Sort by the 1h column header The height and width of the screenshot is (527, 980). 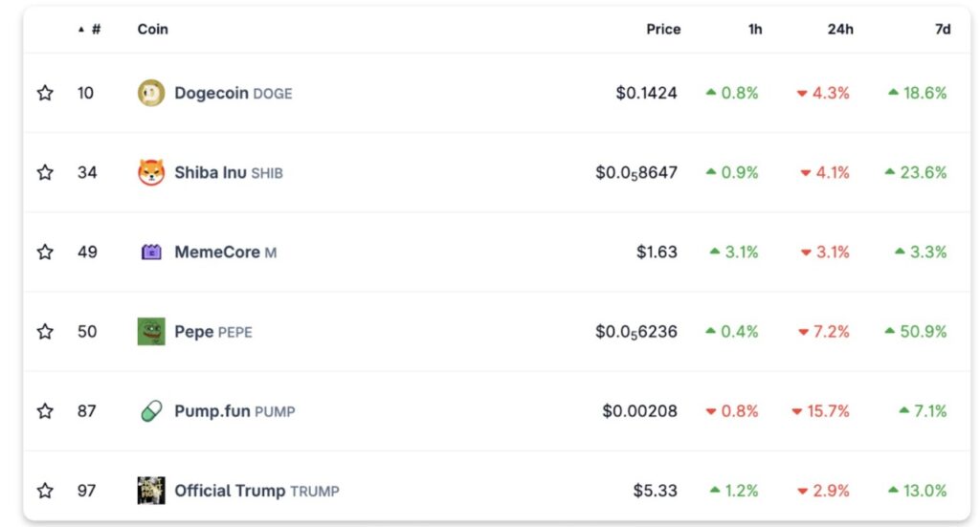click(755, 30)
